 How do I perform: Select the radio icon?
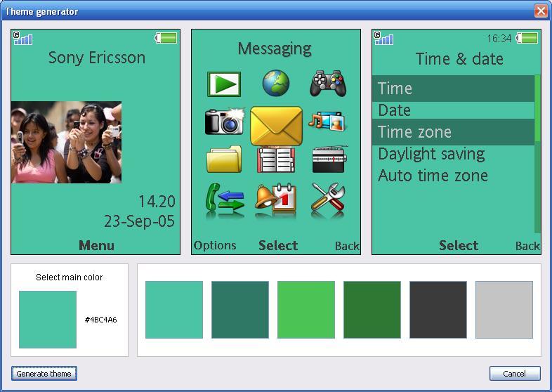[x=329, y=159]
